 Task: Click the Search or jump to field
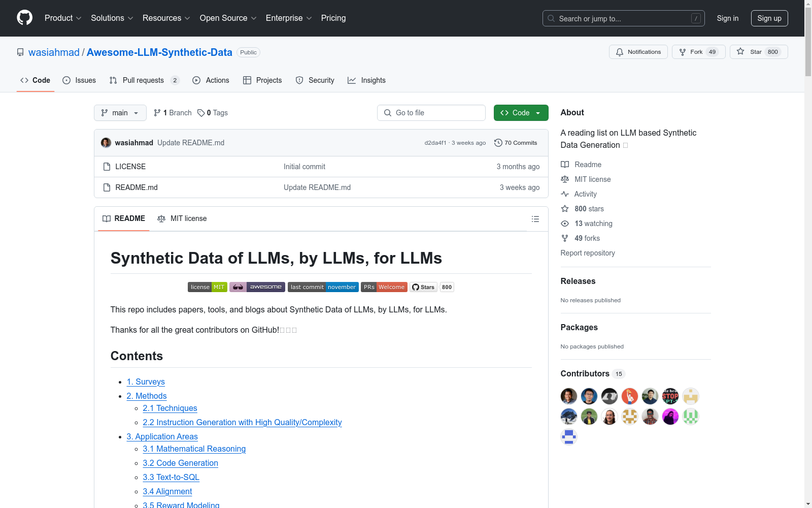pyautogui.click(x=624, y=18)
